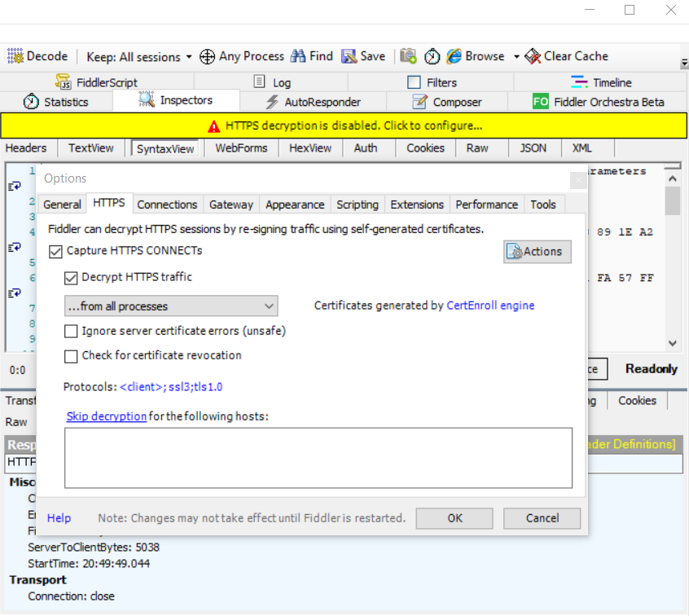Open the Actions button

[x=538, y=252]
